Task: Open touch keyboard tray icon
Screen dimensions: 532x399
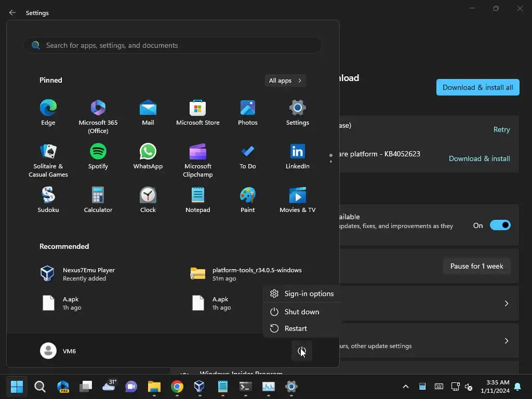Action: point(438,387)
